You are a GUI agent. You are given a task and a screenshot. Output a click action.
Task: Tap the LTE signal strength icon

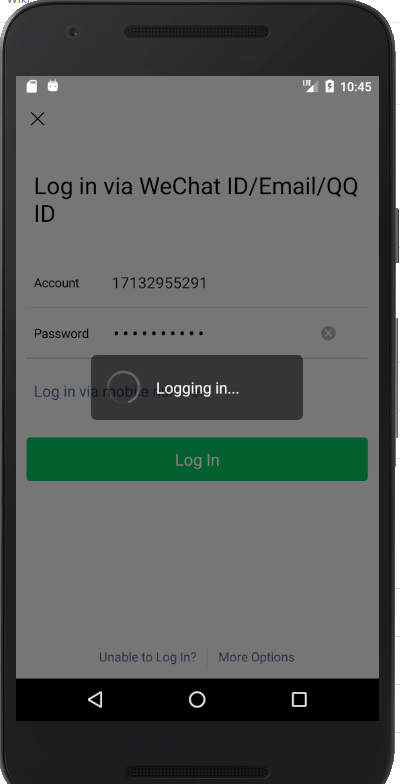coord(310,86)
